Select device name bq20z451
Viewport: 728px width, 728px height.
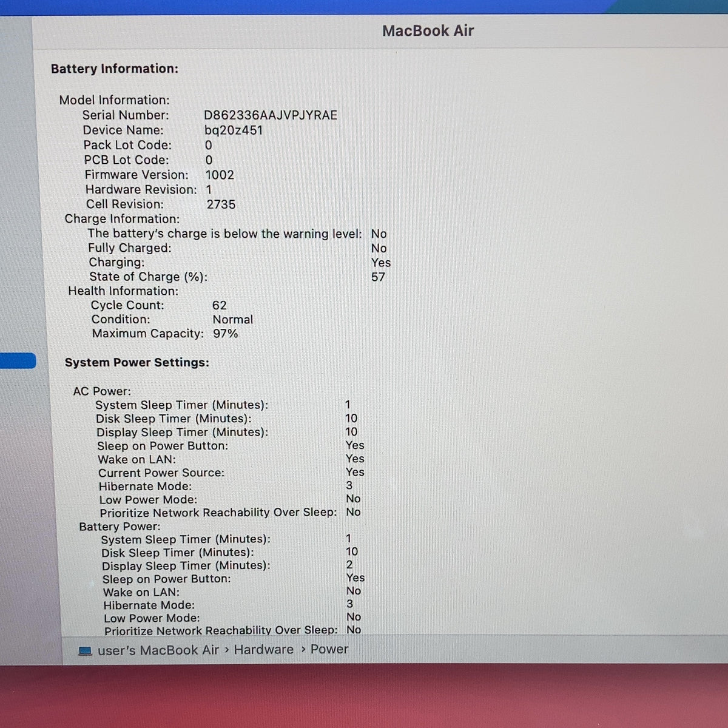234,130
